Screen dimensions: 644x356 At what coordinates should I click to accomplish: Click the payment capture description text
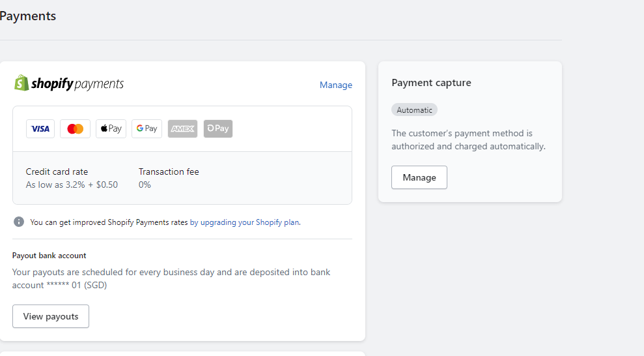click(468, 140)
